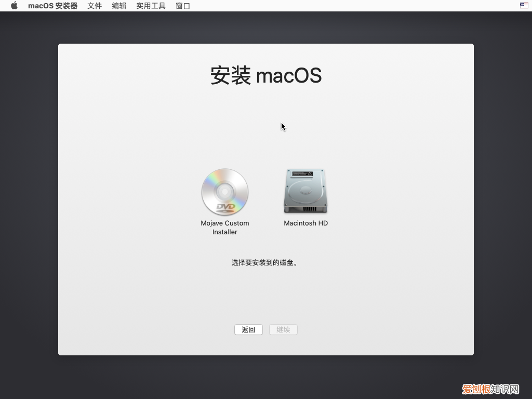
Task: Click the Macintosh HD label text
Action: [x=305, y=223]
